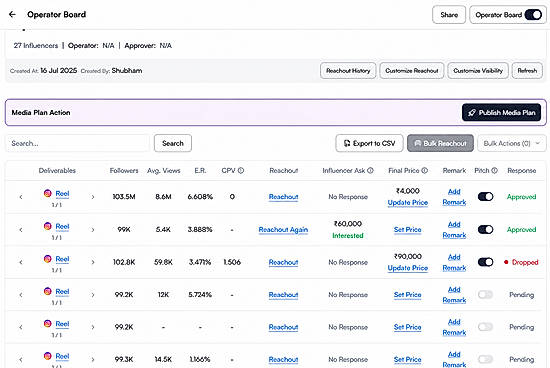Click next deliverable chevron in 102.8K row
550x368 pixels.
click(93, 262)
